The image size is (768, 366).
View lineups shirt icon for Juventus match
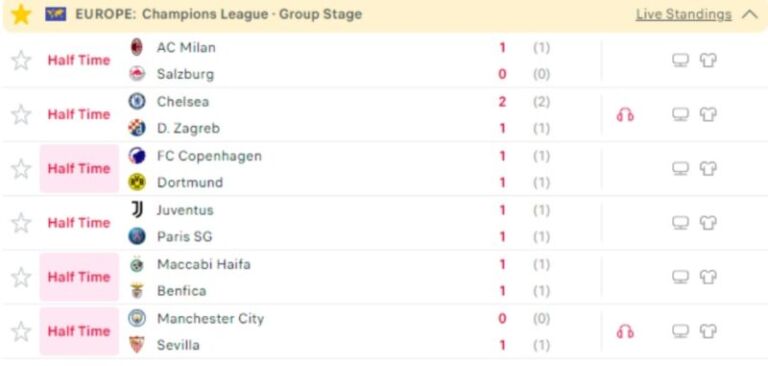click(708, 223)
